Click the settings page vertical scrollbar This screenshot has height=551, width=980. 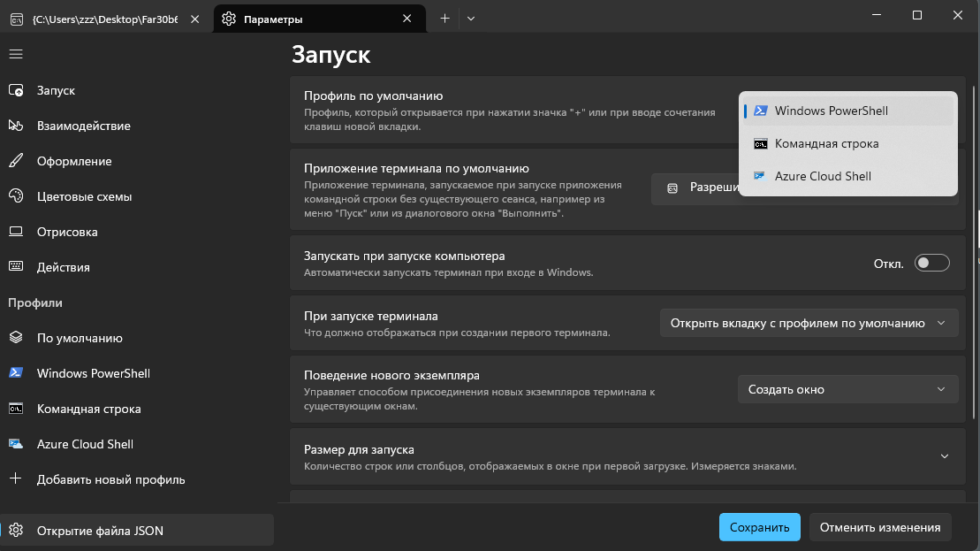pyautogui.click(x=975, y=253)
